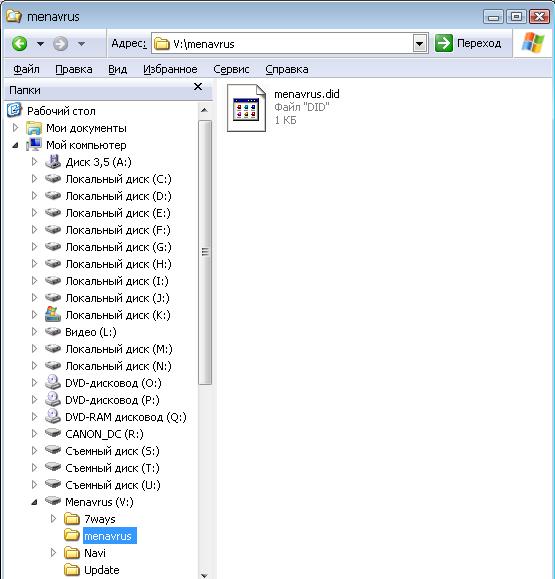The height and width of the screenshot is (579, 555).
Task: Open the Сервис menu
Action: (x=231, y=69)
